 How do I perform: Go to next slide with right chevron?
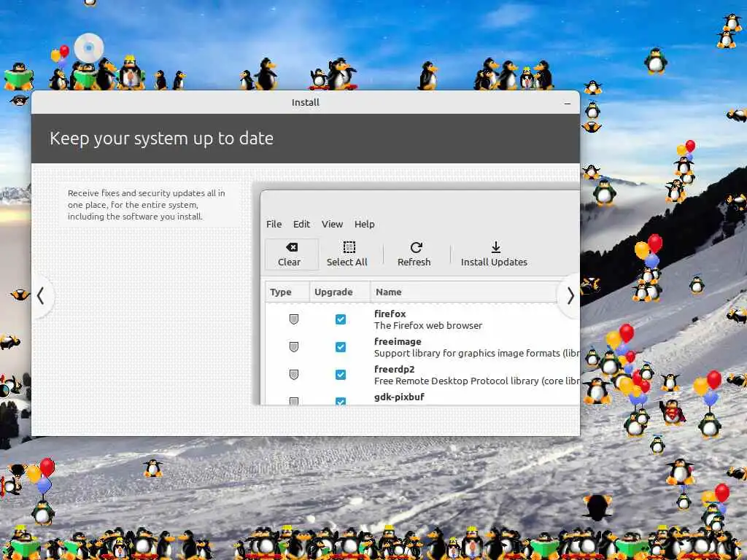(570, 296)
